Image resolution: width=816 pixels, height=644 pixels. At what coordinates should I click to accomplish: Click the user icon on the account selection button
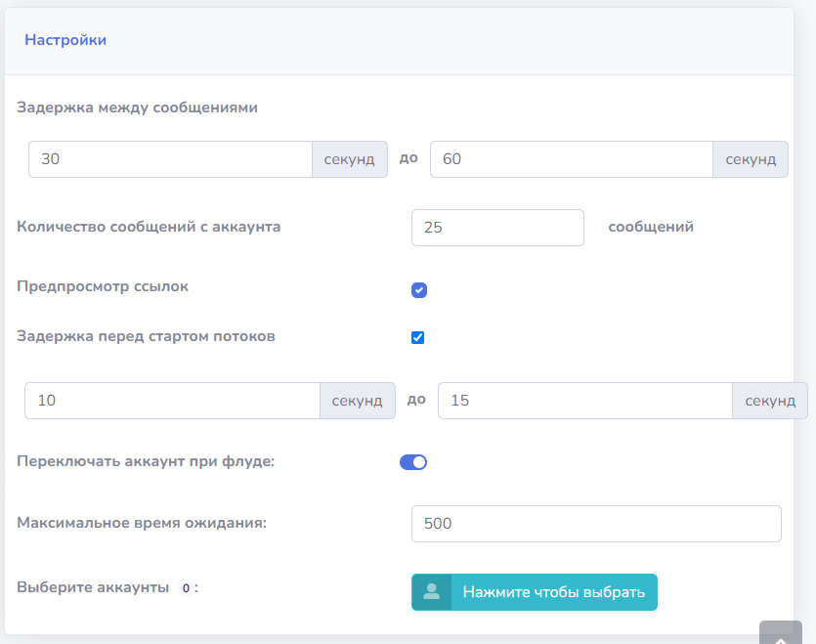(431, 592)
